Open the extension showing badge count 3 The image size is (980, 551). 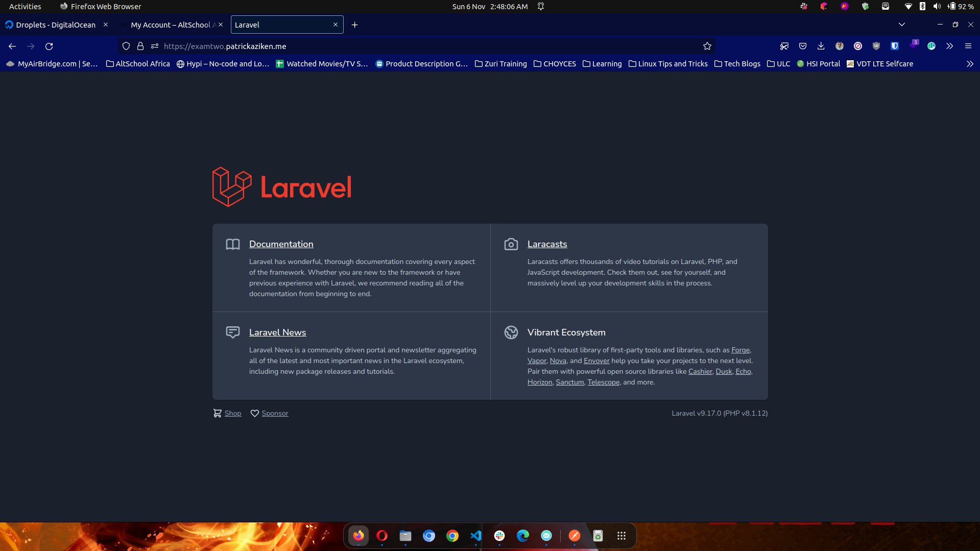(x=914, y=46)
